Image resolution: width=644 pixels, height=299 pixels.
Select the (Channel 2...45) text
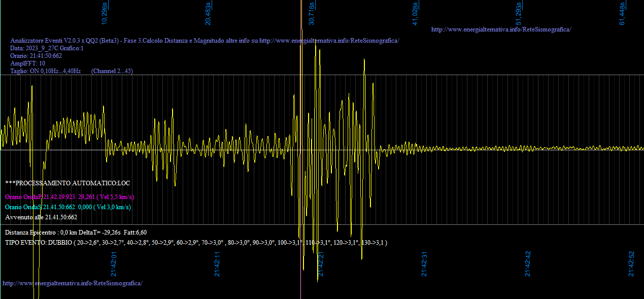pos(112,71)
